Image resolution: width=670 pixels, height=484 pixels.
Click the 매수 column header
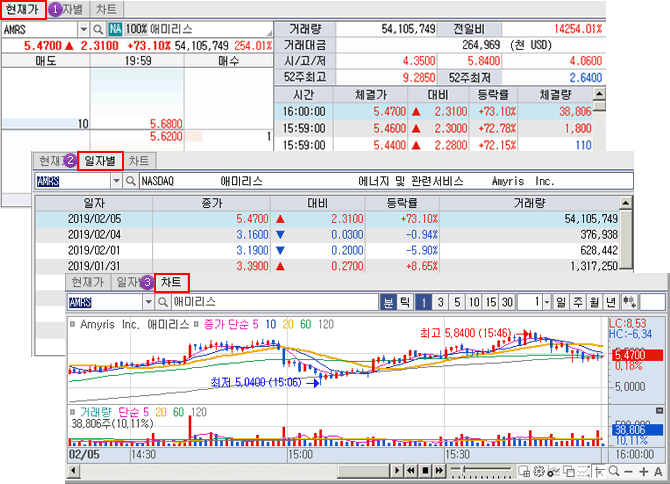click(x=228, y=61)
